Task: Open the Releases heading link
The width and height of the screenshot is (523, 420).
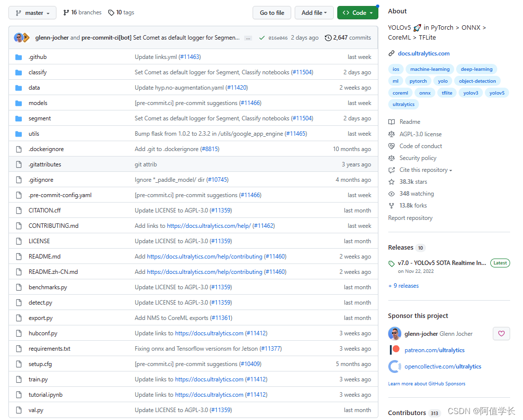Action: pyautogui.click(x=406, y=247)
